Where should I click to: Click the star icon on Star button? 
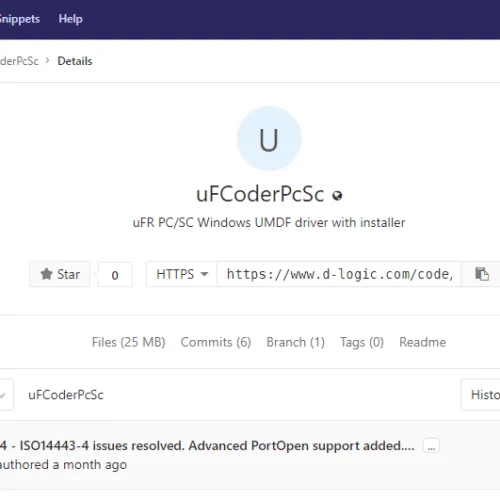(46, 274)
